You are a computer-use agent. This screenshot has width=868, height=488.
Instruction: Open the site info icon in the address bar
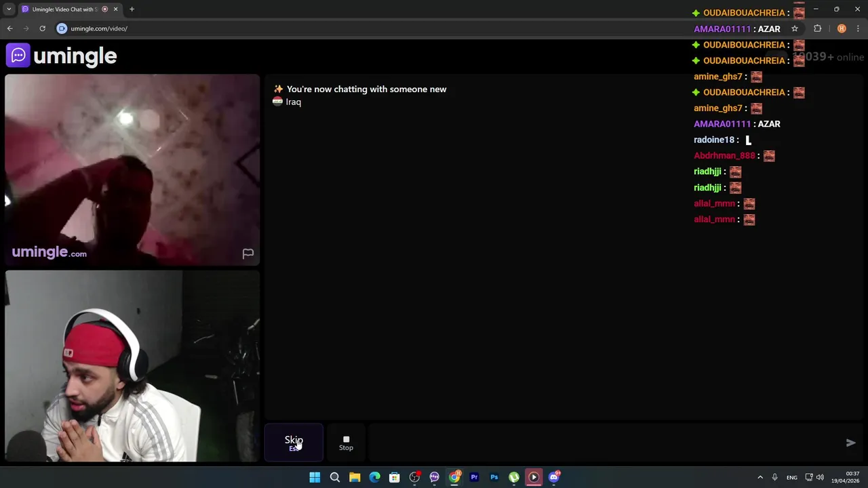click(62, 28)
